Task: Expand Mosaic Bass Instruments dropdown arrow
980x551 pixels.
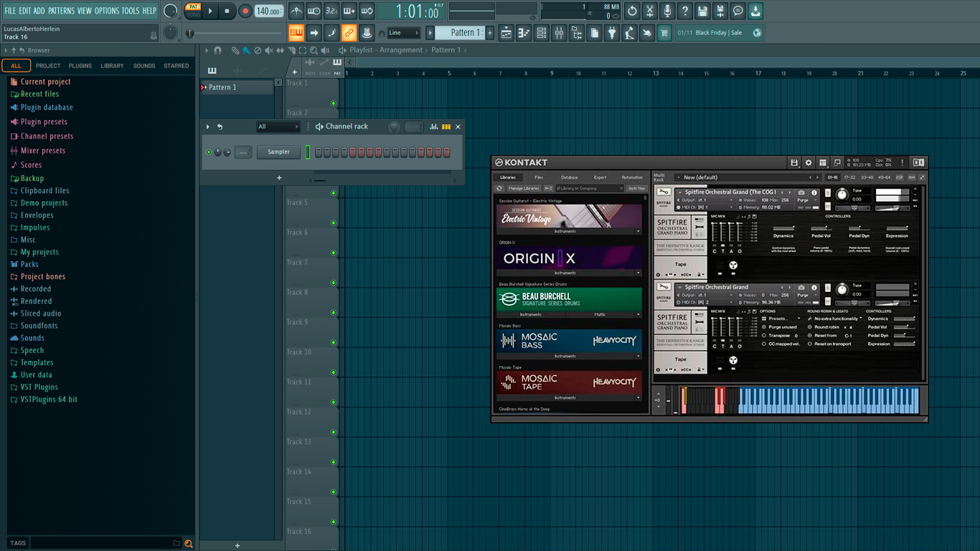Action: pyautogui.click(x=639, y=357)
